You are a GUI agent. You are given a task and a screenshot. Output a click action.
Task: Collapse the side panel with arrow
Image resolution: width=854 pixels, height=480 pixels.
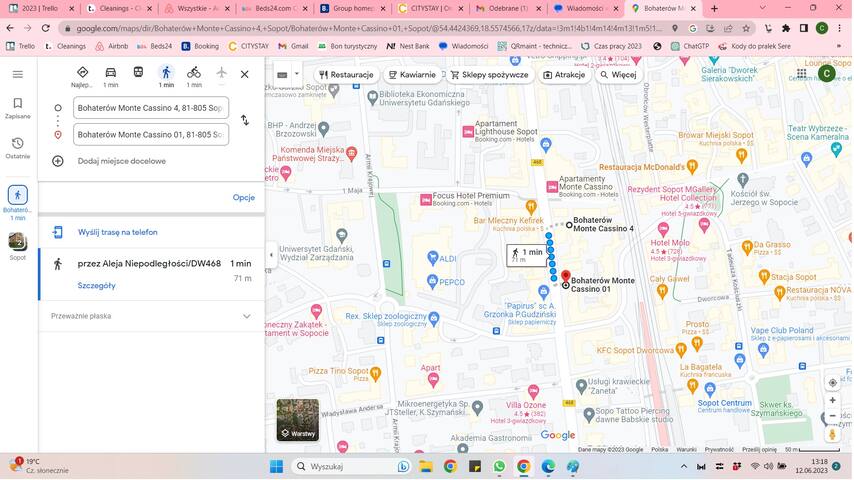click(271, 255)
